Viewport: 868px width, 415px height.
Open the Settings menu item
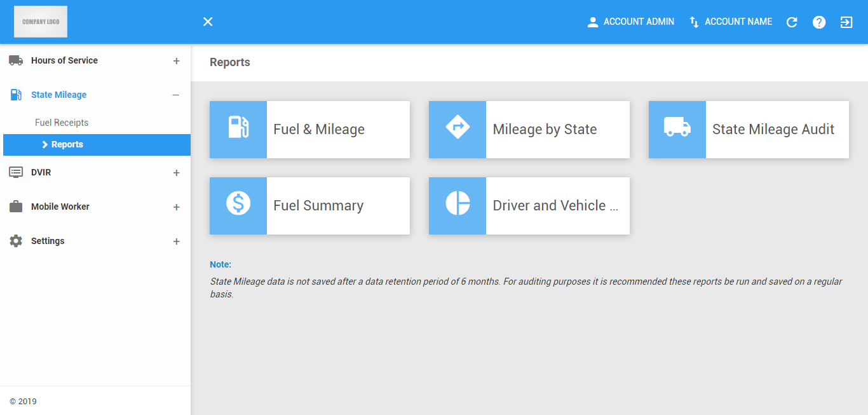coord(48,241)
